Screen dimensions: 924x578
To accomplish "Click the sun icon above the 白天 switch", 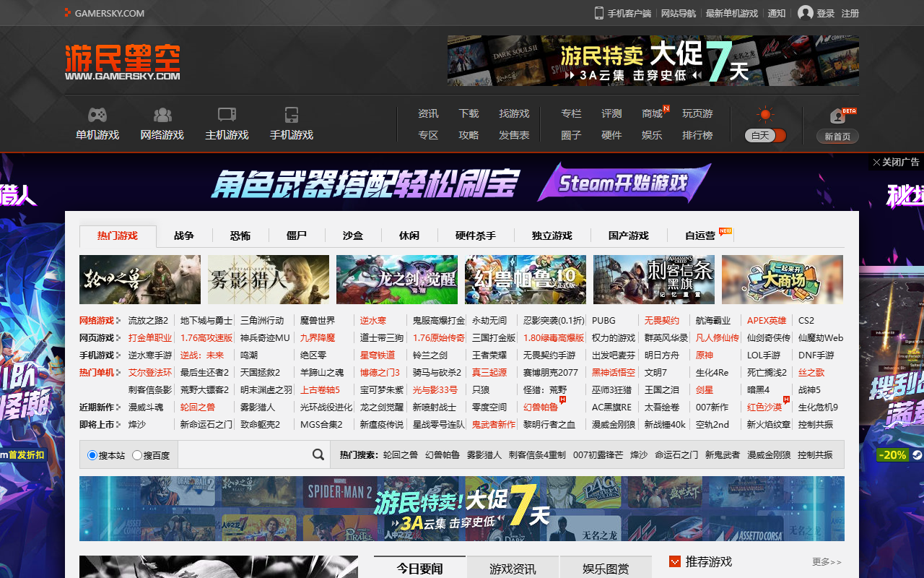I will [765, 114].
